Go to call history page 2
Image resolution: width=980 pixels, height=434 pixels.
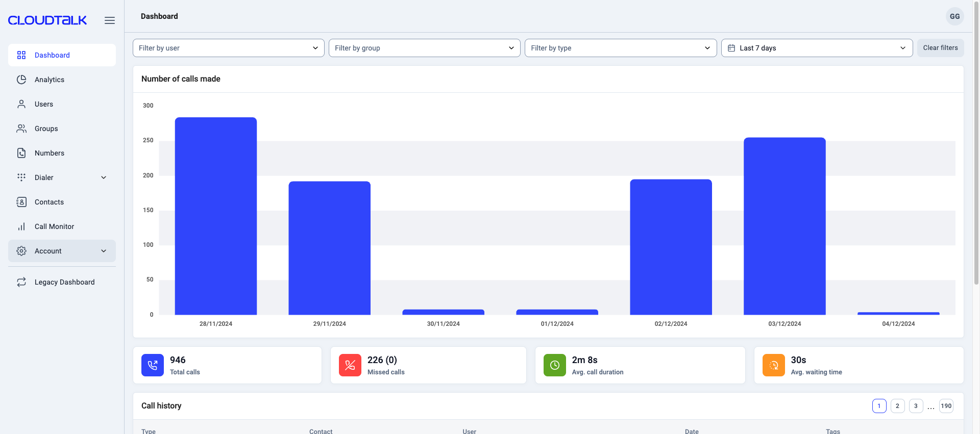[x=897, y=406]
